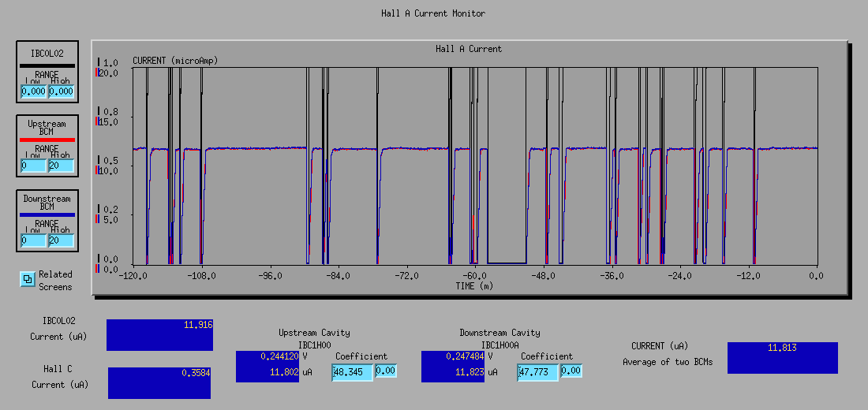The image size is (868, 410).
Task: Click the flat zero-current segment in the plot
Action: (x=507, y=263)
